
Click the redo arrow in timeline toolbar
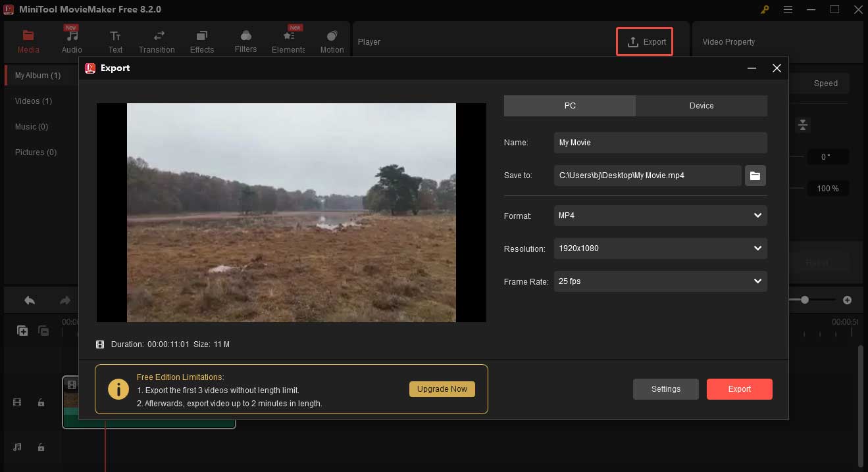tap(65, 300)
